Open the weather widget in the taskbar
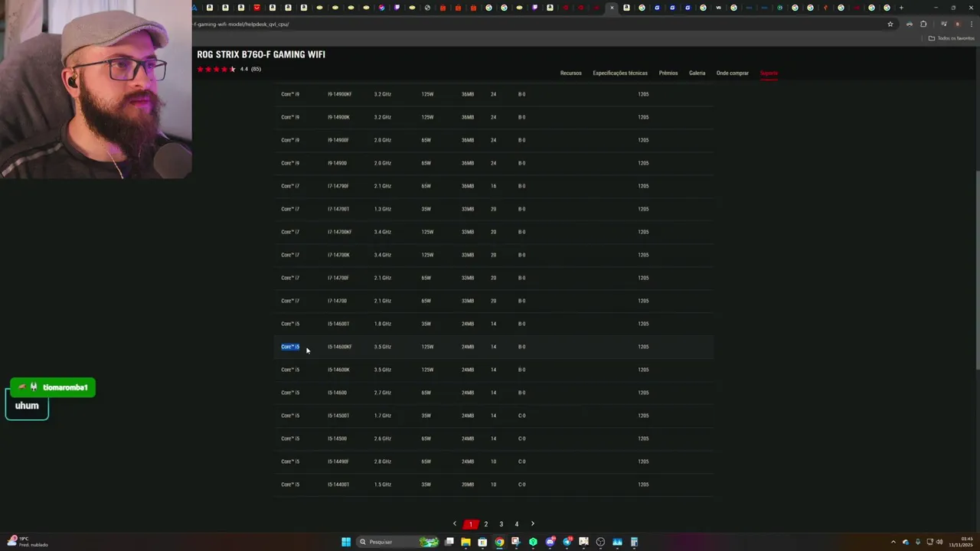The image size is (980, 551). click(x=29, y=542)
